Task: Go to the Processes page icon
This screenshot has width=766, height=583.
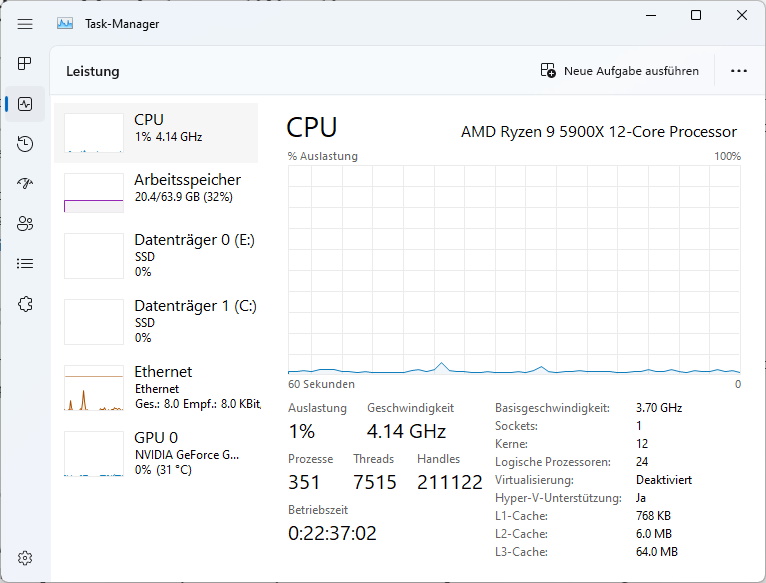Action: 24,64
